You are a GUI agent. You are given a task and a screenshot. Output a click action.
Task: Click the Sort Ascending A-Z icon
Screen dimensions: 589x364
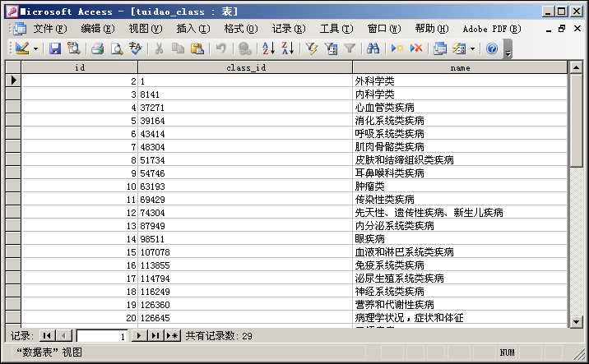(268, 48)
